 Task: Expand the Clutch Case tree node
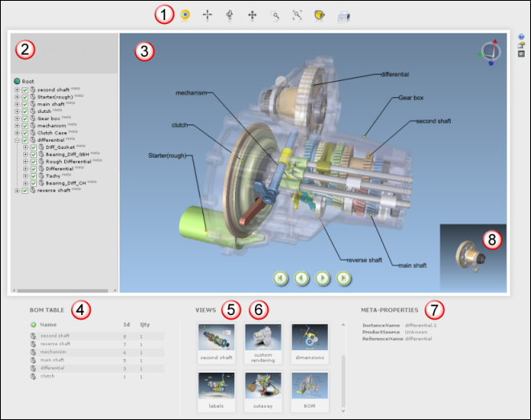click(x=16, y=132)
